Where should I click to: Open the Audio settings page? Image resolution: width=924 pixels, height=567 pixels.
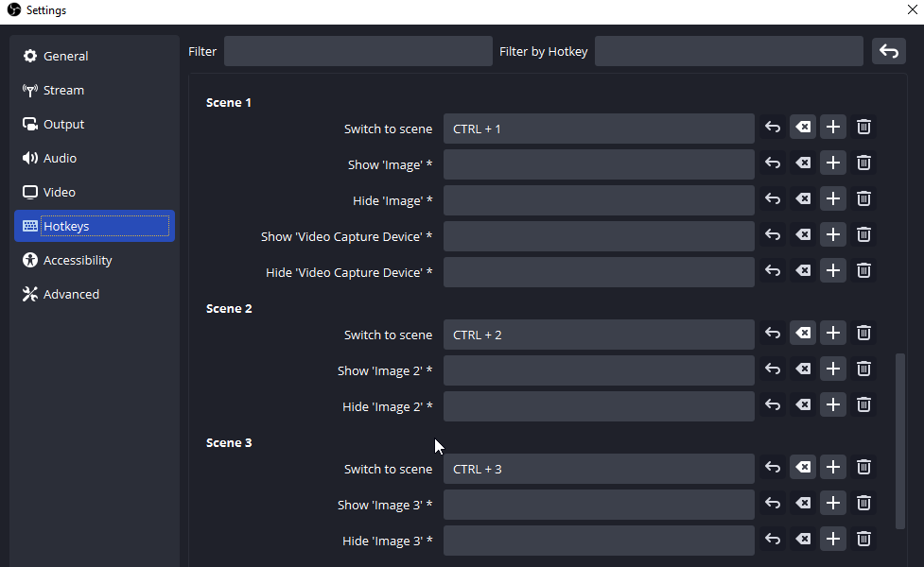tap(60, 159)
